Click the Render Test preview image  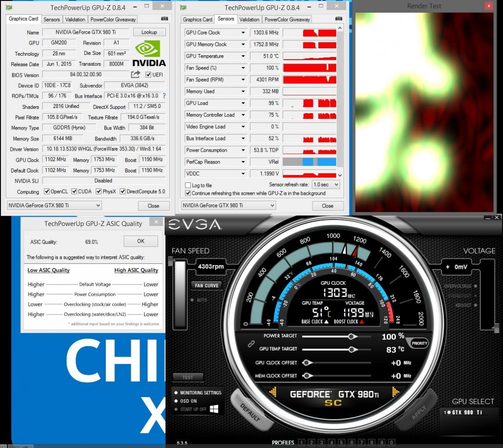[424, 112]
